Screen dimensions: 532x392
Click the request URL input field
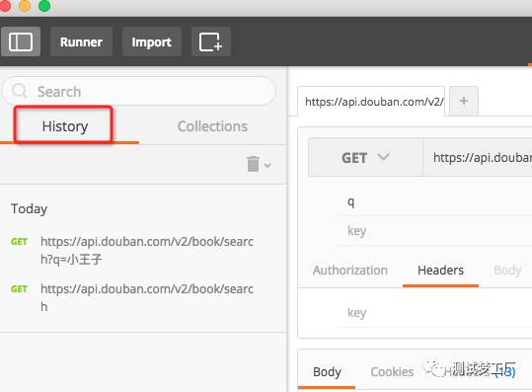[x=478, y=157]
